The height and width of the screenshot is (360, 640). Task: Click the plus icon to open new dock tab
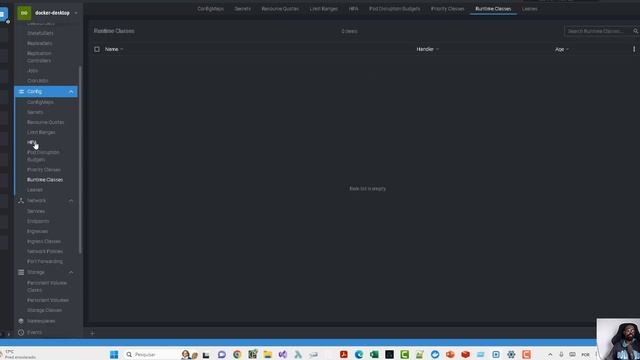(x=92, y=333)
